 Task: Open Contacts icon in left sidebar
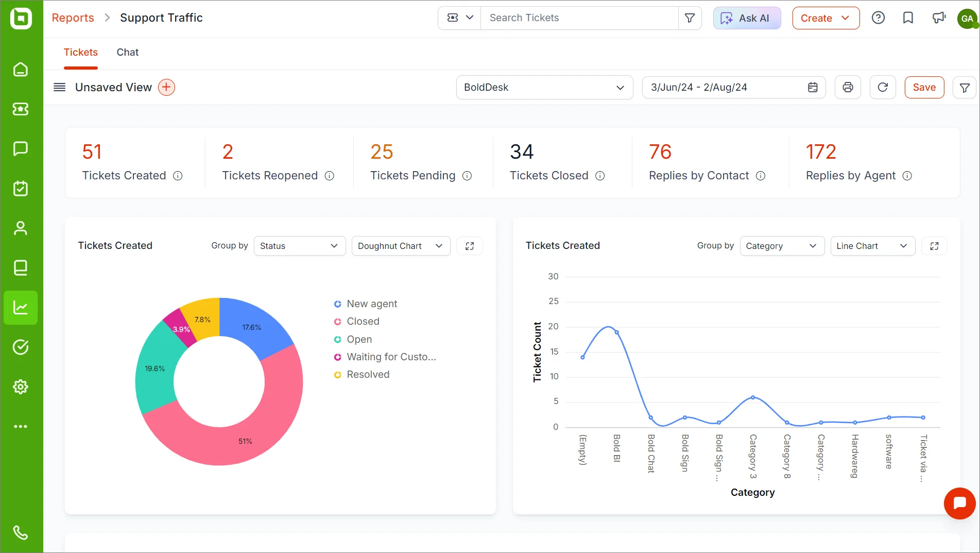21,228
